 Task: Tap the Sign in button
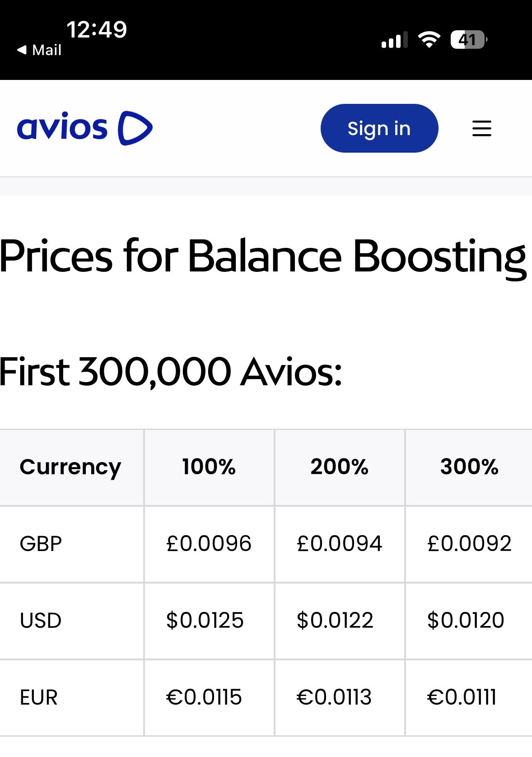pyautogui.click(x=379, y=128)
